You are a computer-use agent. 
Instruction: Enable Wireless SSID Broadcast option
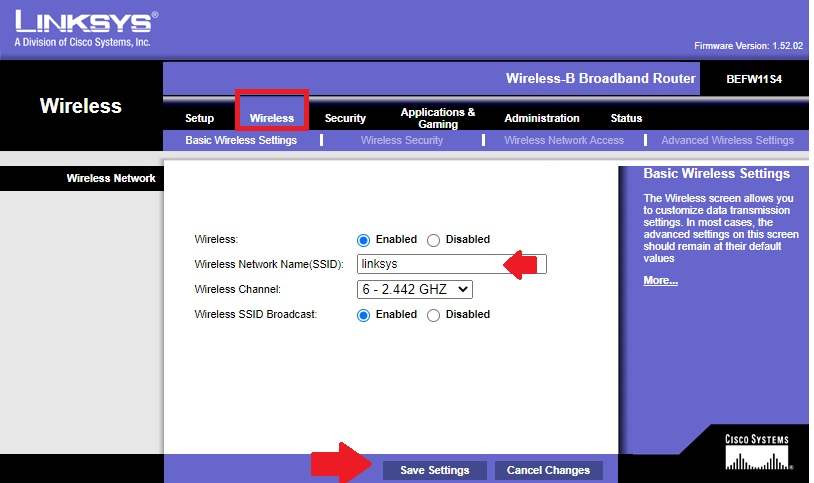pos(364,315)
